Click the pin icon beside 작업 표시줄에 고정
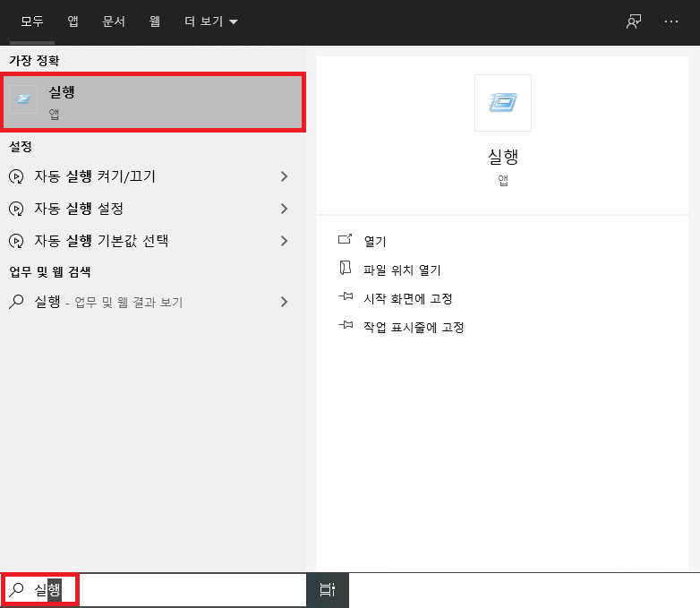The height and width of the screenshot is (608, 700). click(x=346, y=324)
